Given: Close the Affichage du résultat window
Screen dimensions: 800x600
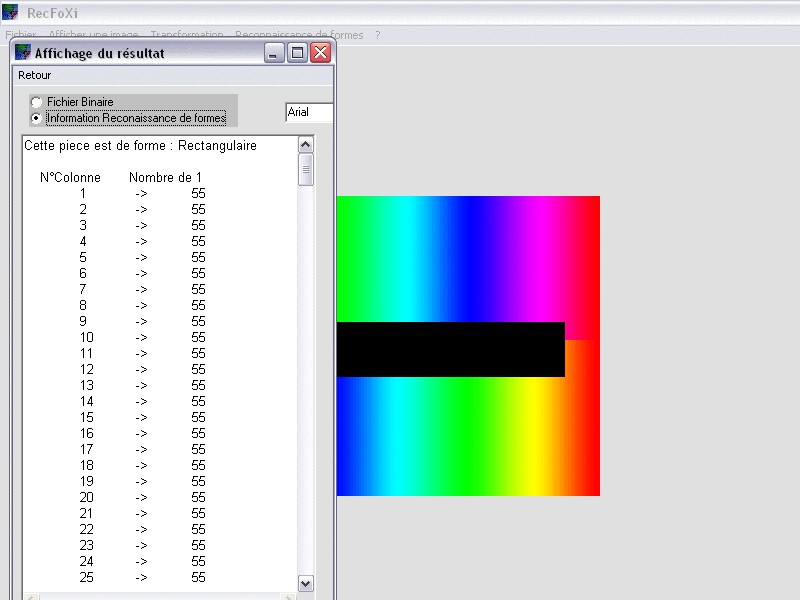Looking at the screenshot, I should [321, 53].
